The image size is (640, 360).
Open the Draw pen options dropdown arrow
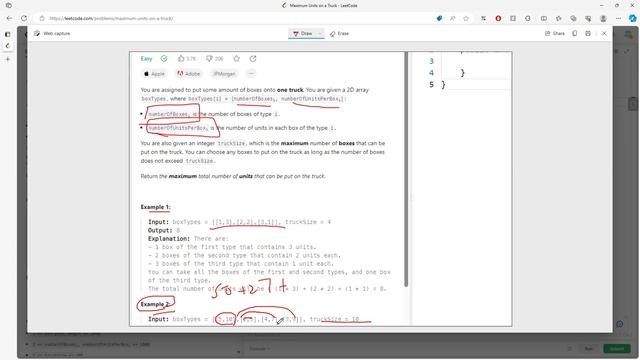click(x=320, y=33)
